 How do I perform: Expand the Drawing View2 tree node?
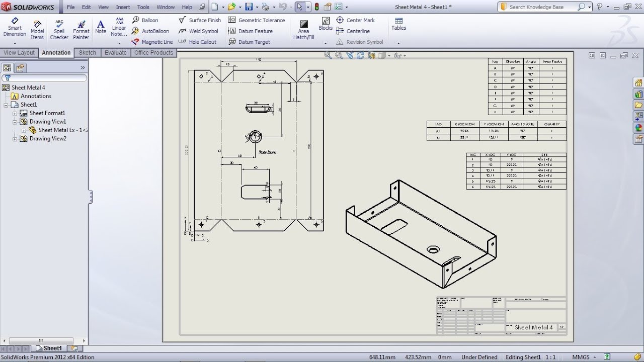click(x=15, y=139)
